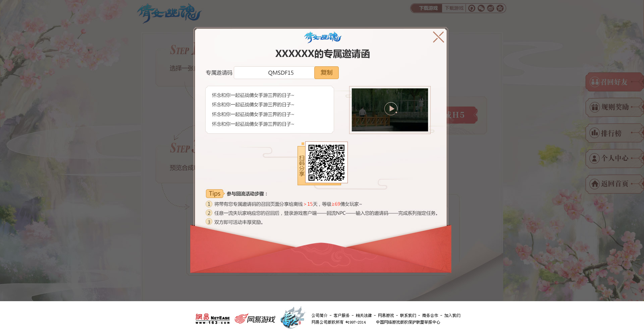Click the 网易游戏 footer logo
This screenshot has width=644, height=335.
255,319
